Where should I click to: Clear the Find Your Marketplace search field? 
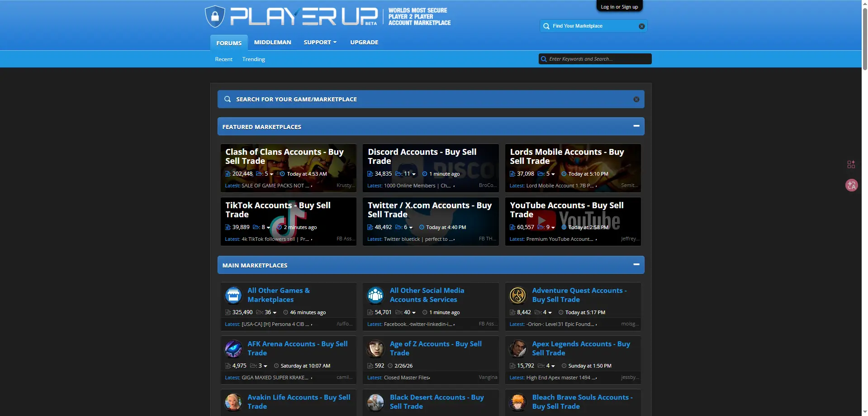641,26
